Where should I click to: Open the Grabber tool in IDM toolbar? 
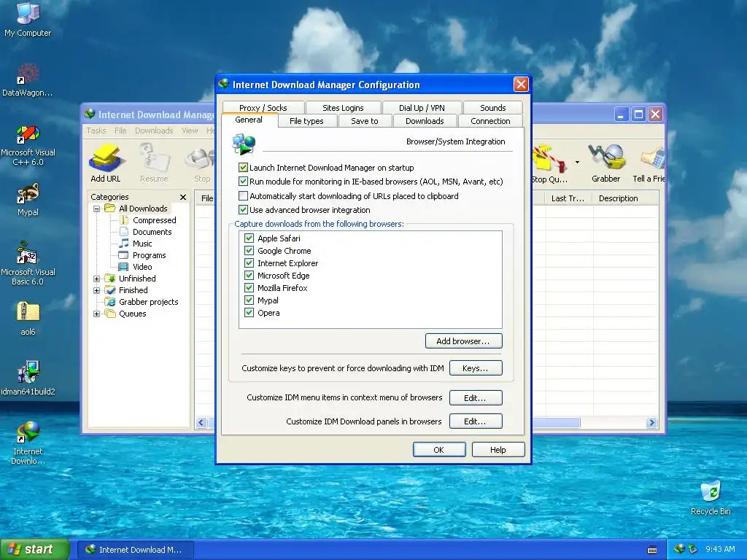[x=605, y=164]
